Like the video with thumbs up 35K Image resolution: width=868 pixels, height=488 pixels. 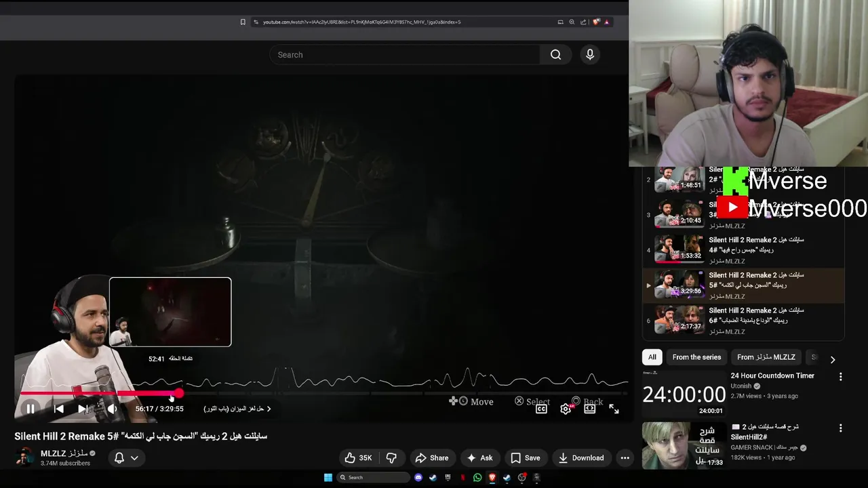358,458
